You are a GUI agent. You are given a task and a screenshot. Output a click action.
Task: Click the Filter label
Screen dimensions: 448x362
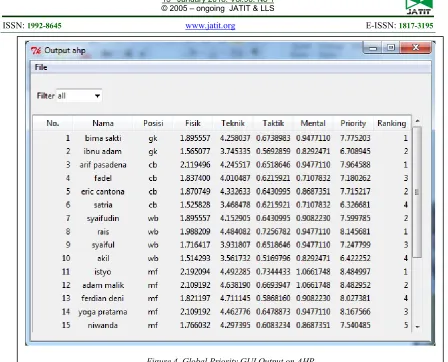(x=46, y=96)
